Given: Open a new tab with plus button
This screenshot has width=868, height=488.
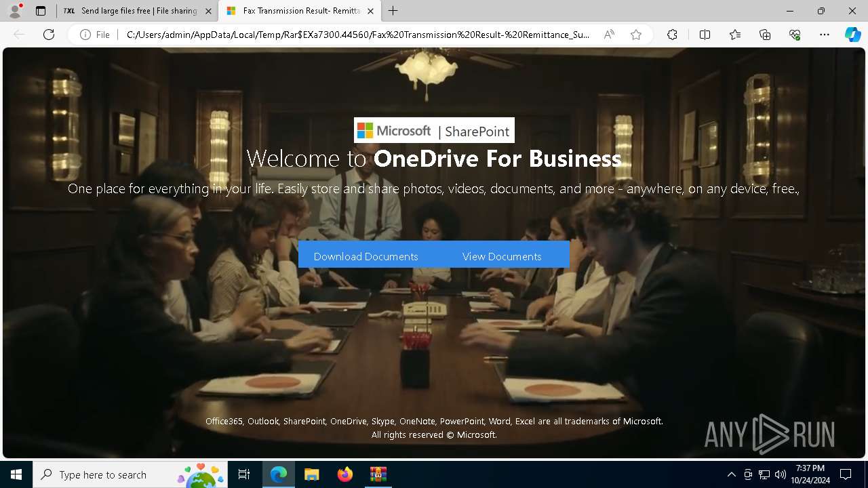Looking at the screenshot, I should pos(393,11).
